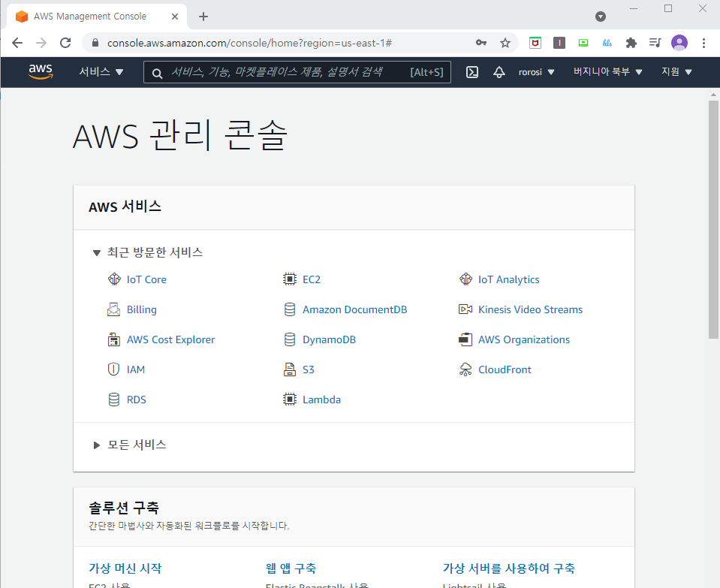Open Chrome three-dot menu
720x588 pixels.
tap(703, 43)
